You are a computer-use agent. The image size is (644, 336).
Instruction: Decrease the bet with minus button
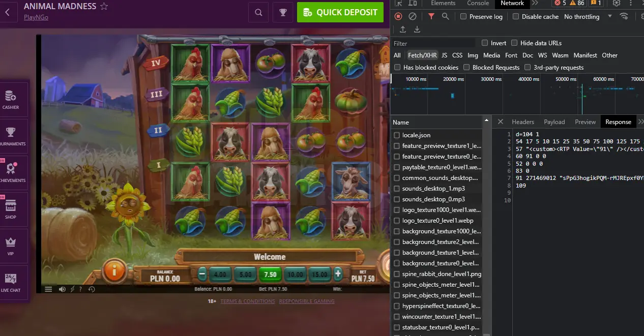[202, 274]
